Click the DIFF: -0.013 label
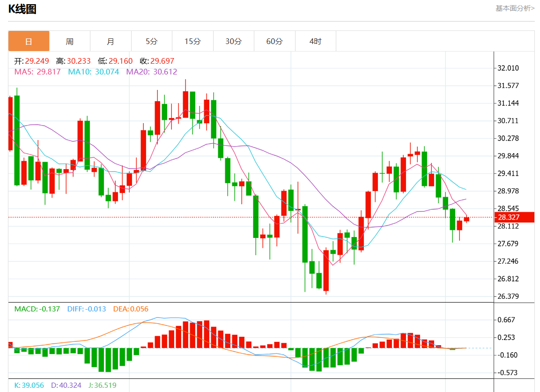 point(87,309)
